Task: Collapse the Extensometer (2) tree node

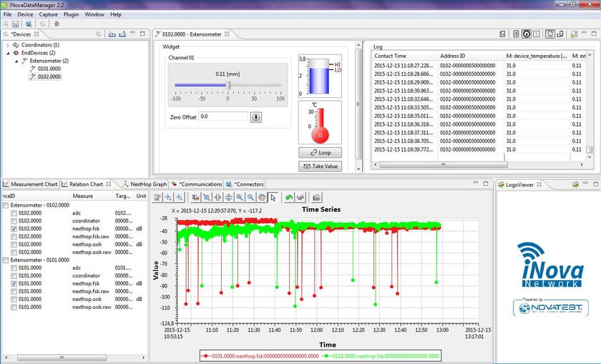Action: click(x=16, y=61)
